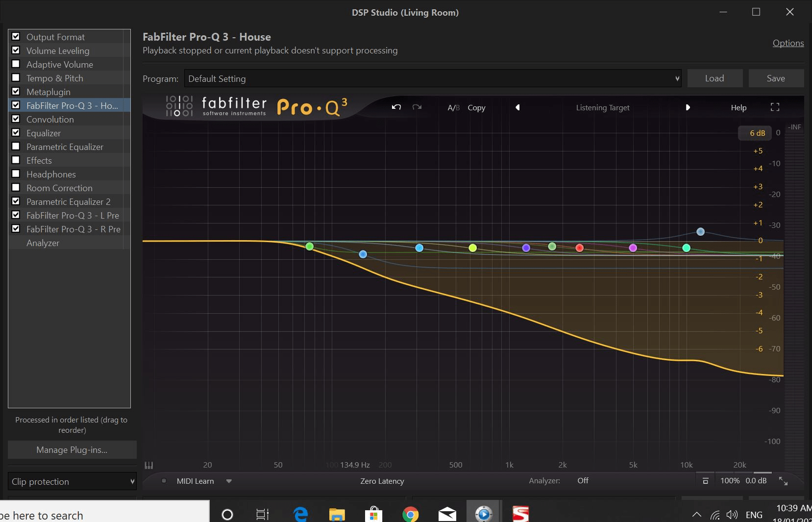Toggle full screen mode icon near Help
This screenshot has width=812, height=522.
(775, 107)
